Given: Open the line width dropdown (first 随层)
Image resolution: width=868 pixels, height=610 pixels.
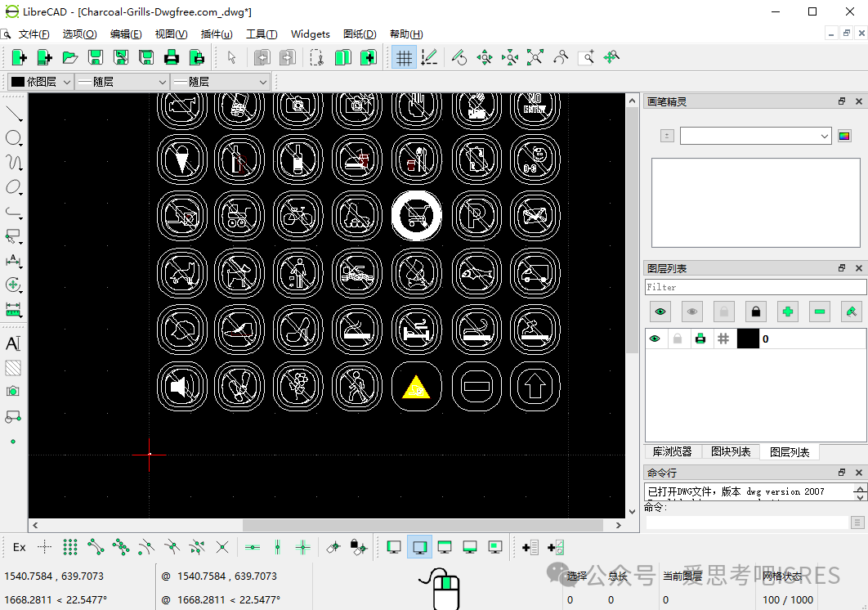Looking at the screenshot, I should 122,82.
